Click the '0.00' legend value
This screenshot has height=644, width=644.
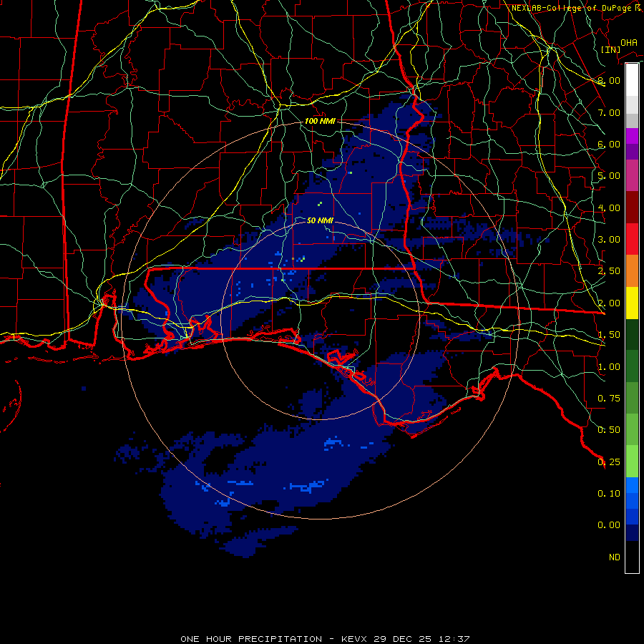tap(609, 525)
